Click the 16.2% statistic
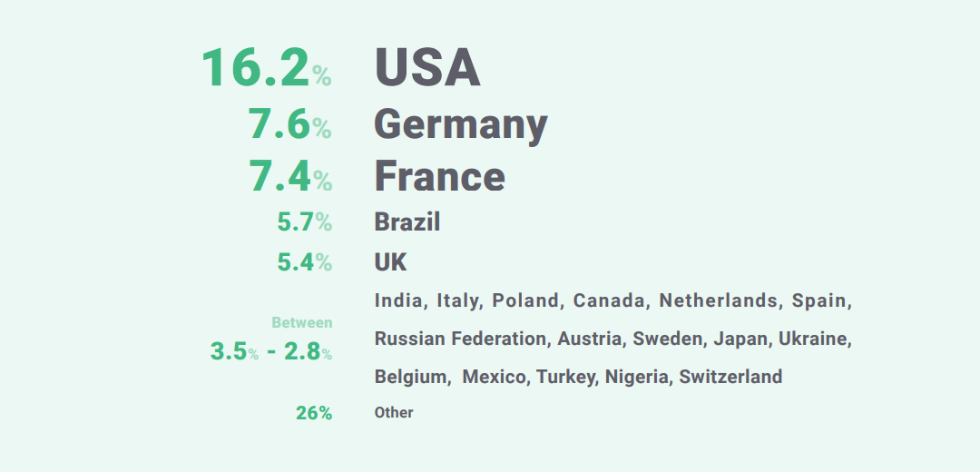The image size is (980, 472). 266,68
